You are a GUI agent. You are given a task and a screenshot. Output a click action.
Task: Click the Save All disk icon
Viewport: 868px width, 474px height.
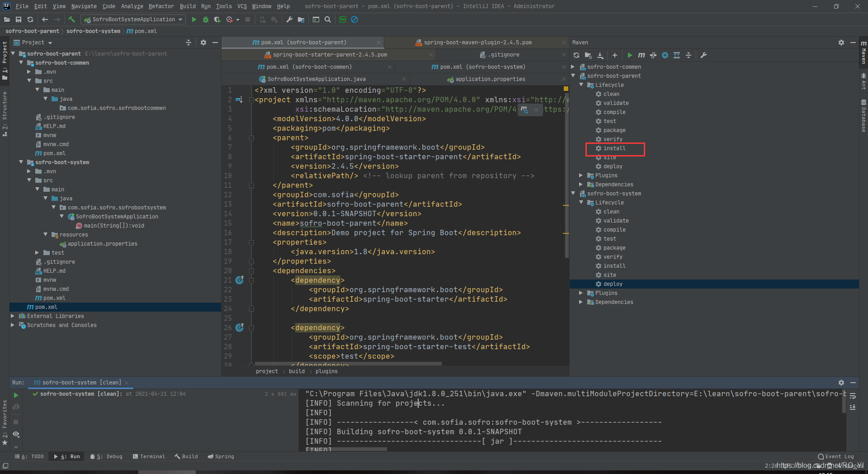click(x=19, y=19)
